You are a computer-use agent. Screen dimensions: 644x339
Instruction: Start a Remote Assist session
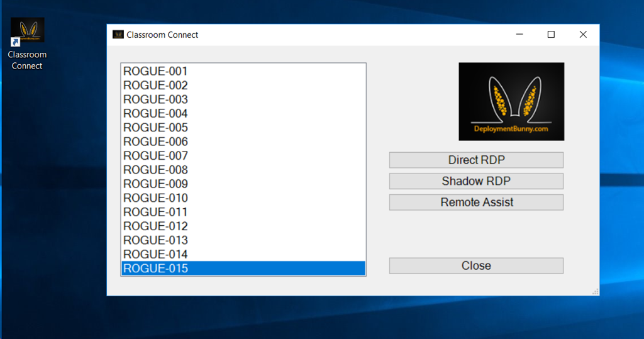coord(476,203)
